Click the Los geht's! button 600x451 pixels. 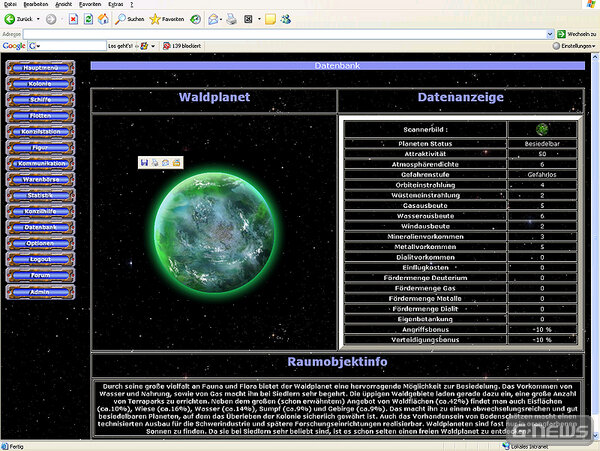point(121,46)
